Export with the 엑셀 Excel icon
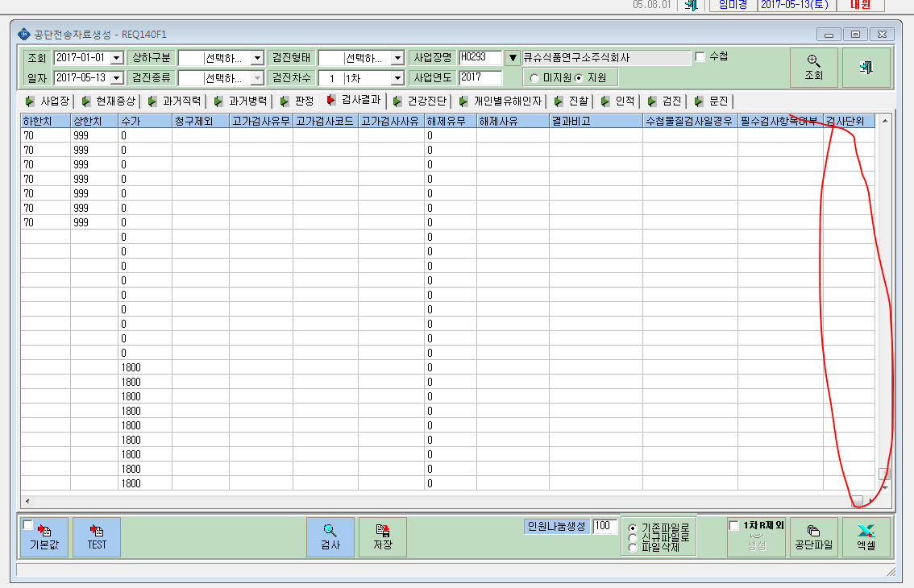 coord(866,536)
